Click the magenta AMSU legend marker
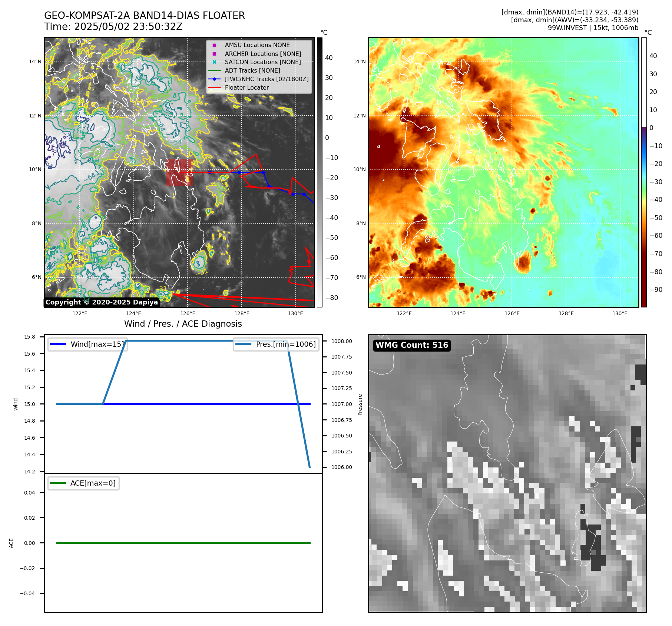 (x=214, y=45)
